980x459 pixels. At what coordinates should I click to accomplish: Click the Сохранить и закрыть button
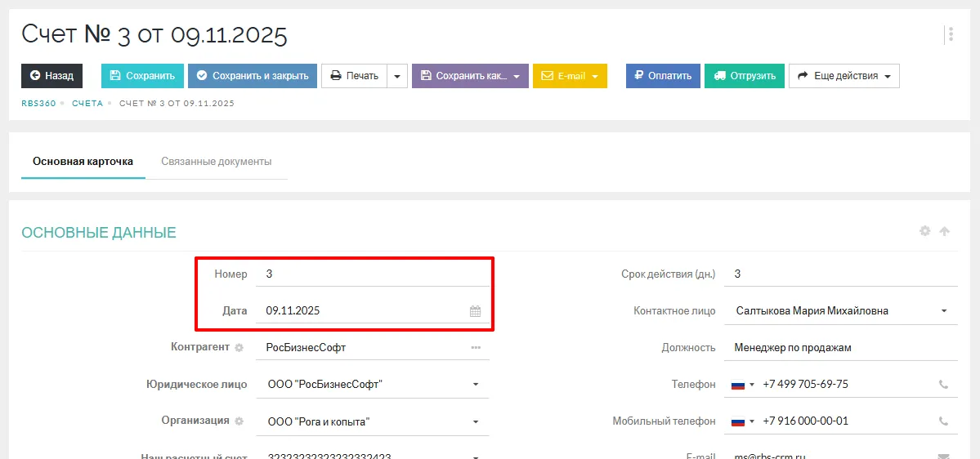tap(252, 76)
